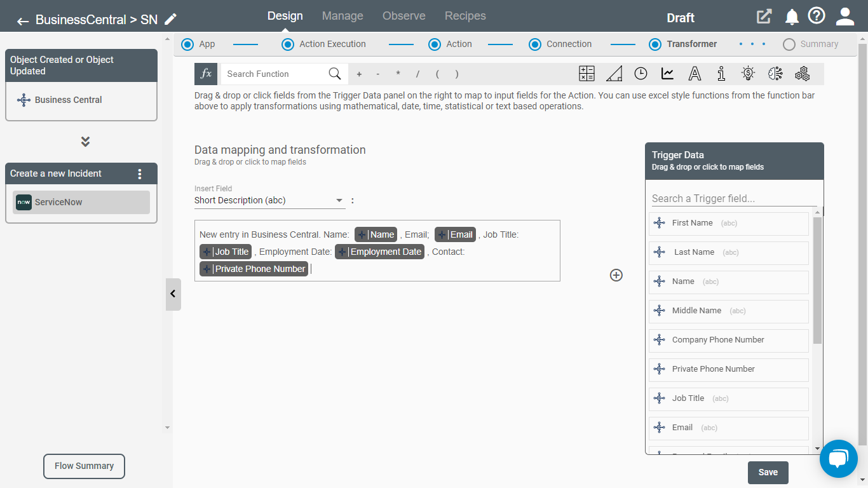This screenshot has width=868, height=488.
Task: Open the gears functions icon
Action: [x=802, y=74]
